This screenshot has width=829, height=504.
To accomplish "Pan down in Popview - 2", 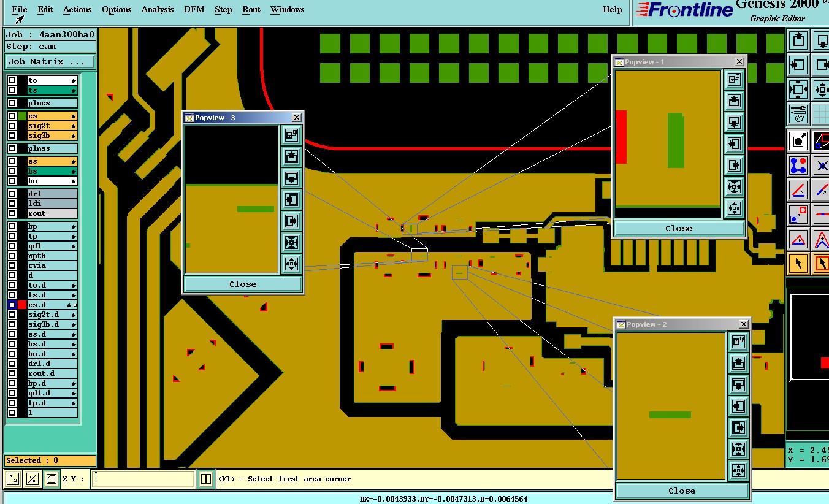I will [x=738, y=384].
